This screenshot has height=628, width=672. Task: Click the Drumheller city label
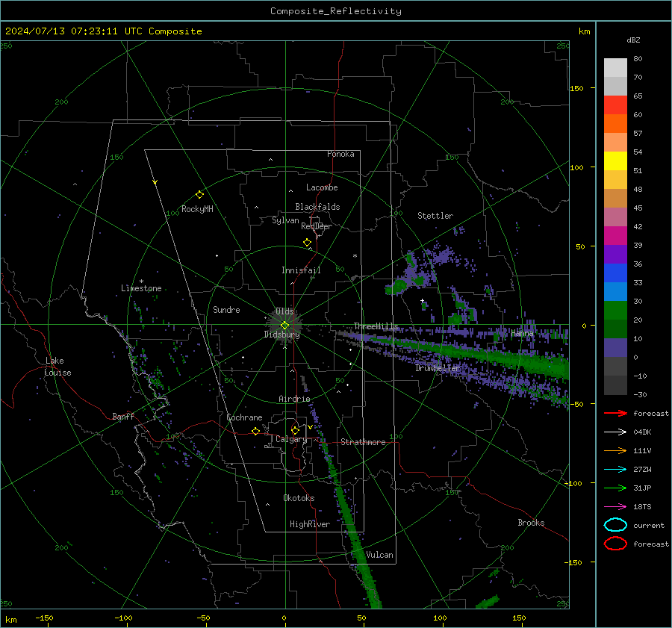coord(438,368)
